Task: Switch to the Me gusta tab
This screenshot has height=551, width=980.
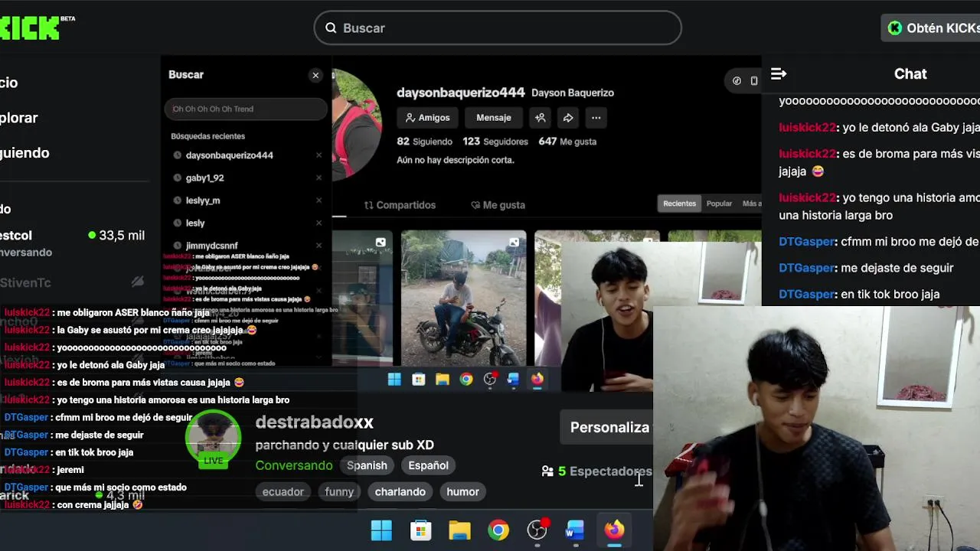Action: (498, 205)
